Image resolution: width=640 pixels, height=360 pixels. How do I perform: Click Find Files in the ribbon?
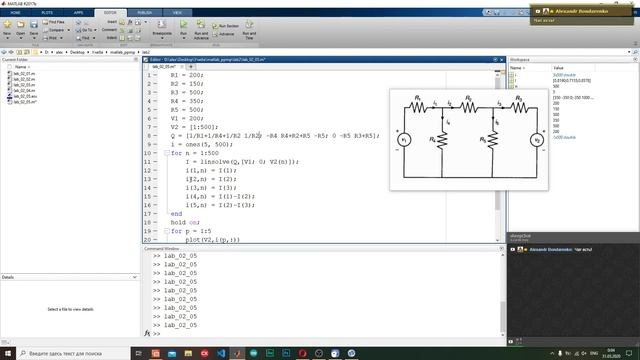pyautogui.click(x=53, y=22)
